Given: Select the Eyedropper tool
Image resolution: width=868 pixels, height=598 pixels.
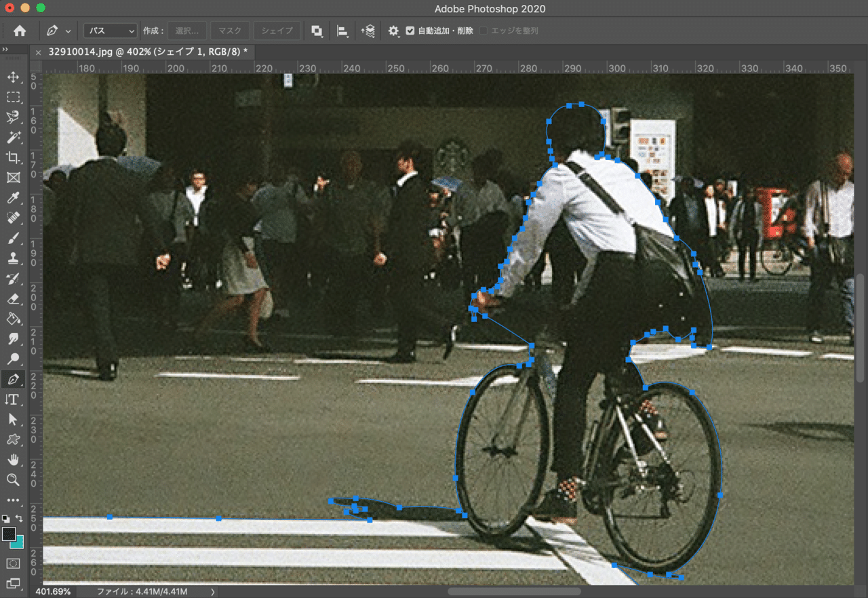Looking at the screenshot, I should coord(13,198).
